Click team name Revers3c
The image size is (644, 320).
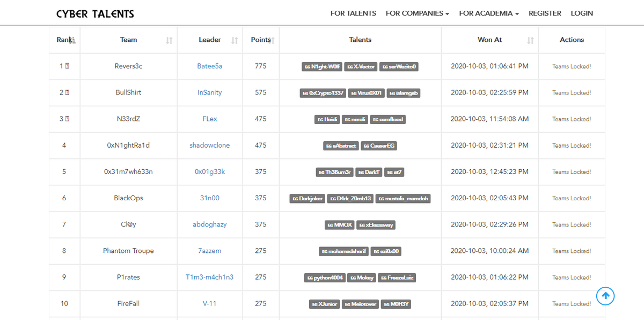point(129,66)
